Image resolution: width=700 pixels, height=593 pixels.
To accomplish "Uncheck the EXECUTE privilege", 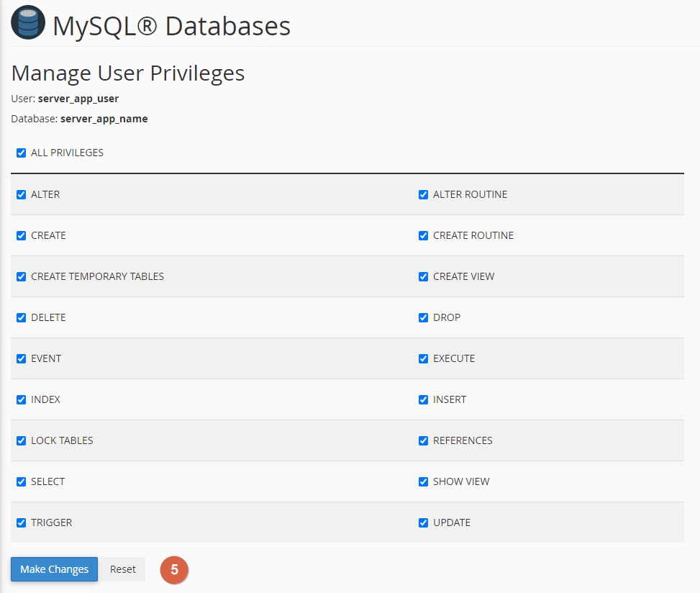I will tap(423, 358).
